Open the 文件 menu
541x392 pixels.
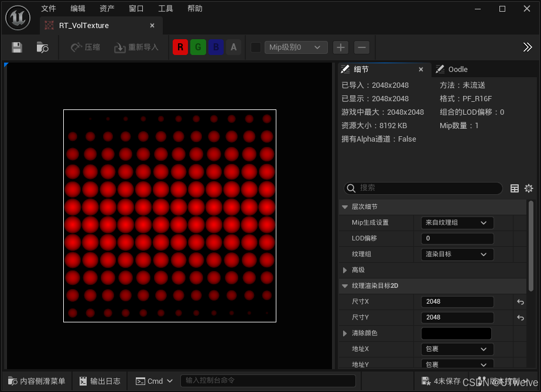(48, 8)
